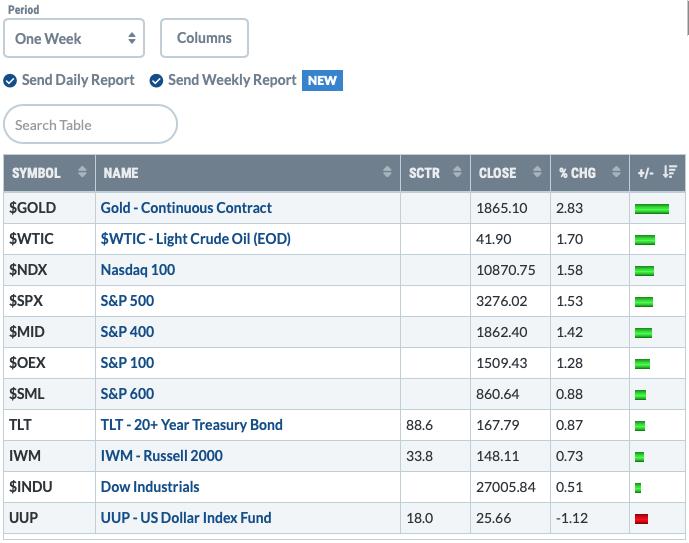Click percent change value 2.83
This screenshot has width=689, height=543.
coord(569,208)
